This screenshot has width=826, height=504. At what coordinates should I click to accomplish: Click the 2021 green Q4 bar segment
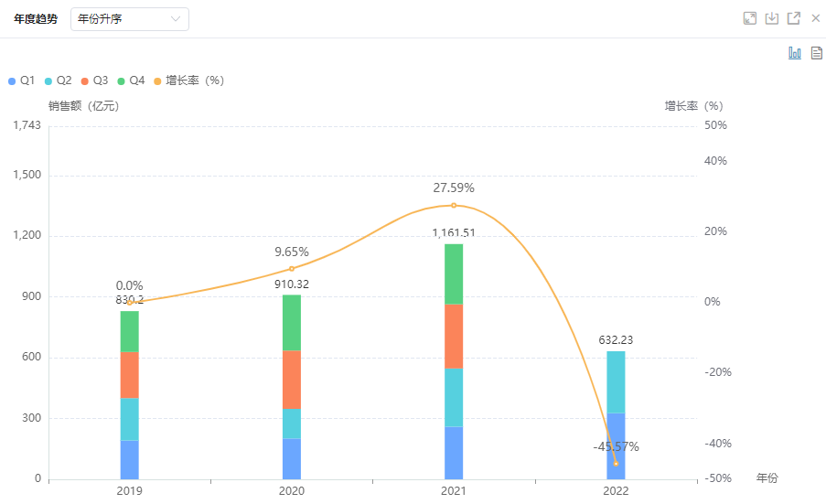(x=454, y=273)
